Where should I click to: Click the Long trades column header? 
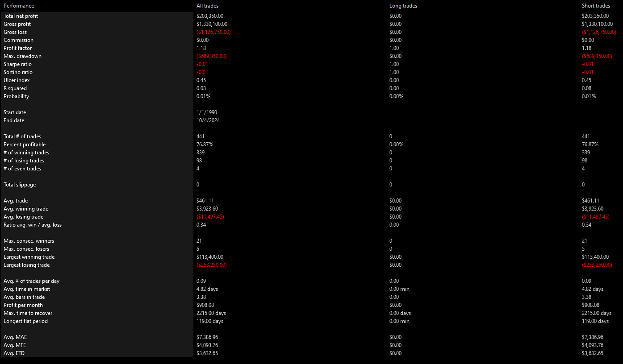[x=403, y=6]
